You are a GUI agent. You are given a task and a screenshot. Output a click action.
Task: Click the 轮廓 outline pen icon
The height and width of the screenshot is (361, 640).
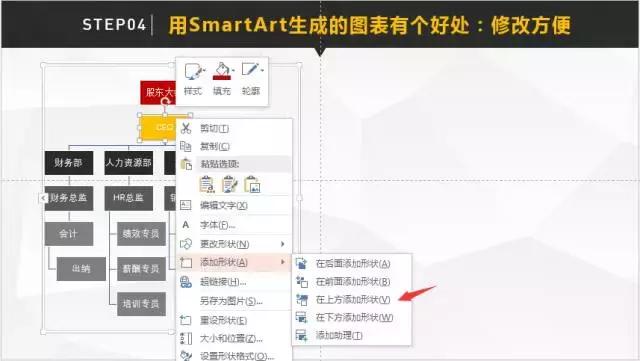tap(250, 70)
